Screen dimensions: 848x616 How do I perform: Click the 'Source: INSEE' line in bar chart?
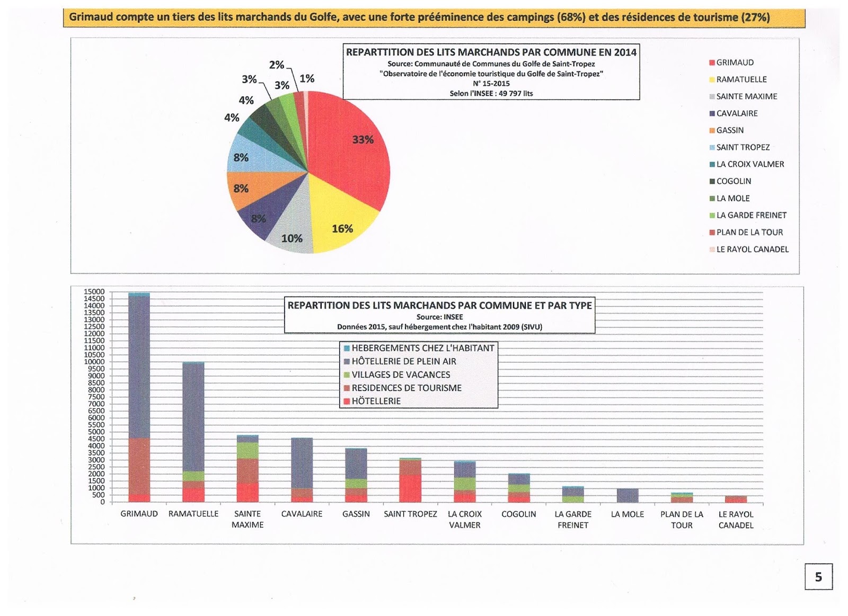(x=439, y=317)
